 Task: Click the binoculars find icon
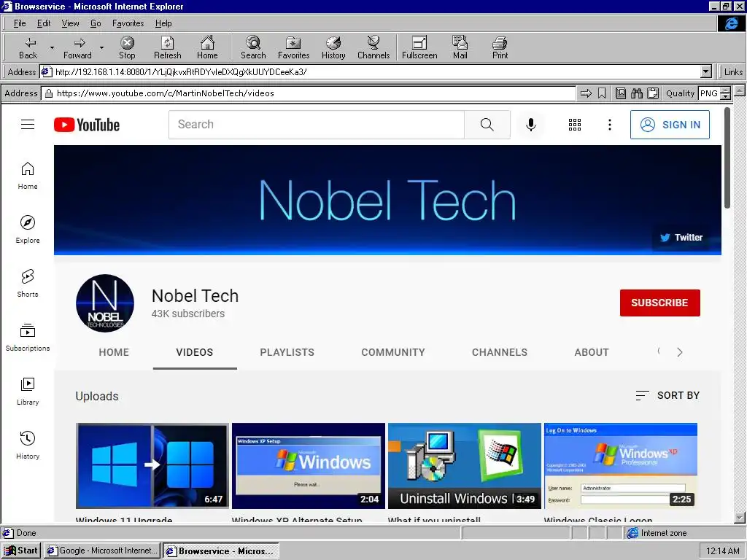coord(636,93)
